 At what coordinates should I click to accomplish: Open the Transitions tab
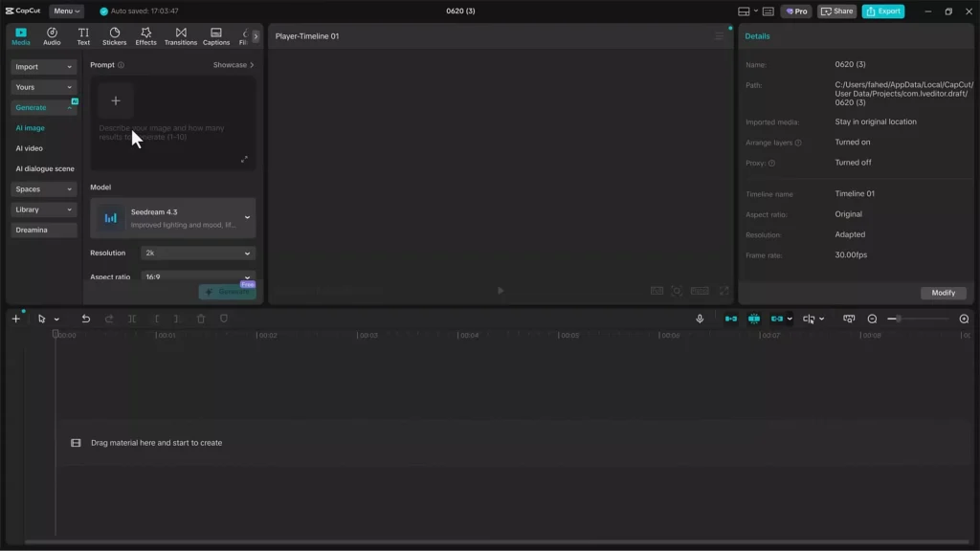click(181, 36)
